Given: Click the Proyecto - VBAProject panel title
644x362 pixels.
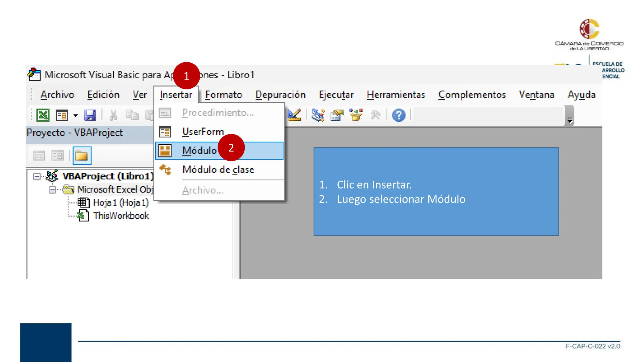Looking at the screenshot, I should click(x=75, y=133).
